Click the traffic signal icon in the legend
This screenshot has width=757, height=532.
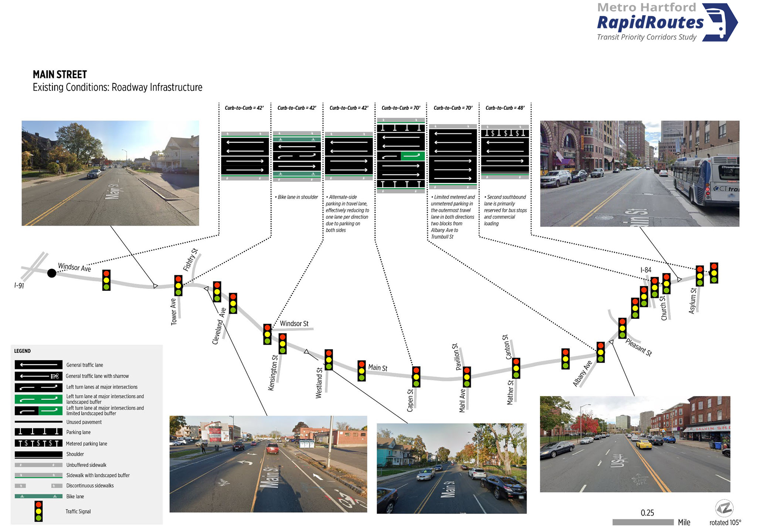click(38, 511)
